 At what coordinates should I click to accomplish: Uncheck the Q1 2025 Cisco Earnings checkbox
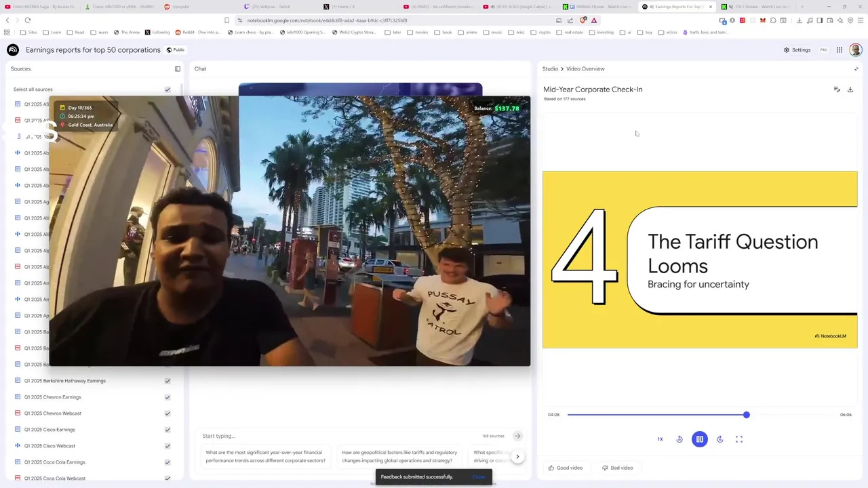coord(167,430)
